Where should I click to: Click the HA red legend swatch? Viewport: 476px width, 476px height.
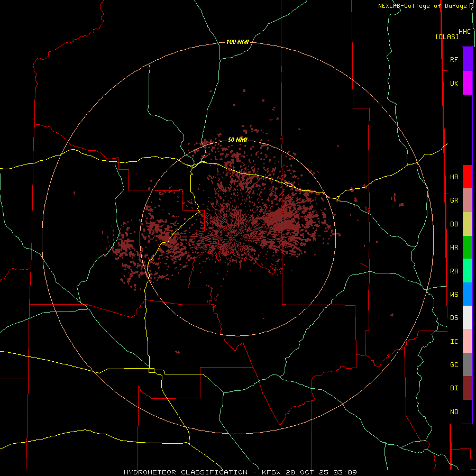tap(467, 177)
